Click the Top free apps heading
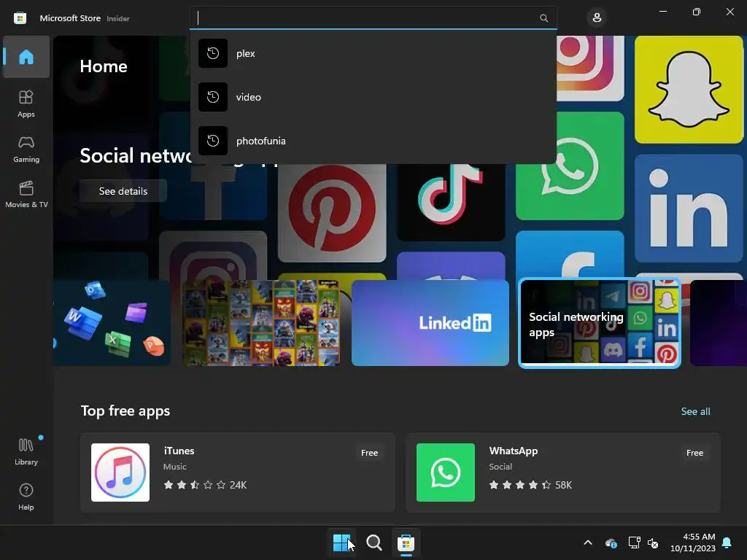The height and width of the screenshot is (560, 747). coord(125,411)
